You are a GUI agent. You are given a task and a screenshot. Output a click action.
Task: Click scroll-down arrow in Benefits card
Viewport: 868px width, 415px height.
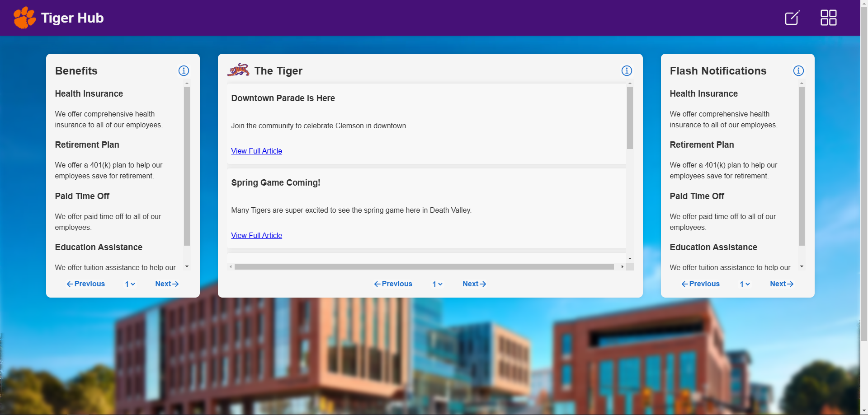coord(187,267)
